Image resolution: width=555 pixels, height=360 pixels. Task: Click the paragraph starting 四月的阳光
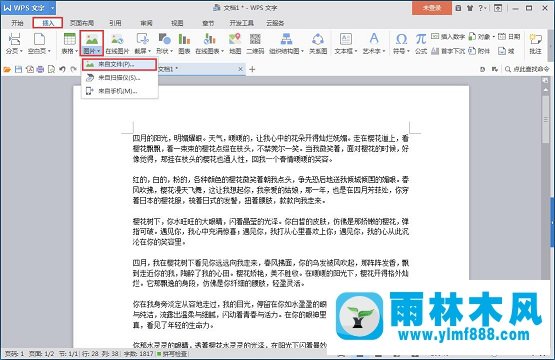[271, 149]
